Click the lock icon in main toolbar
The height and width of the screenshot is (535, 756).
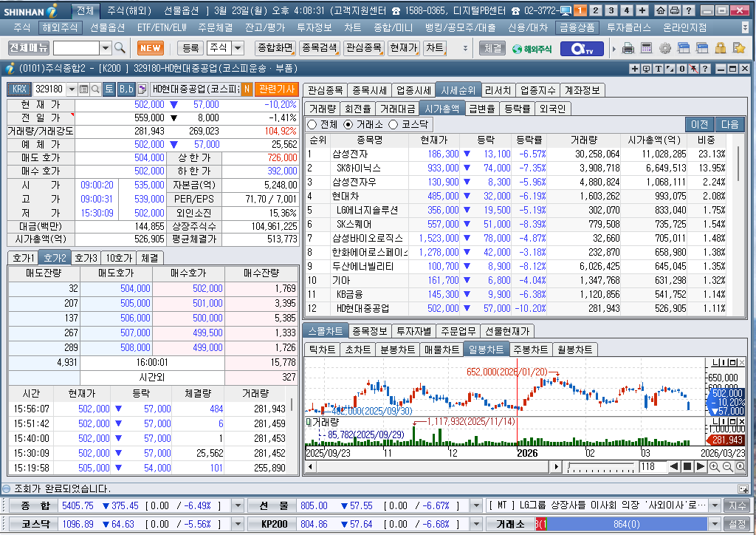click(721, 48)
